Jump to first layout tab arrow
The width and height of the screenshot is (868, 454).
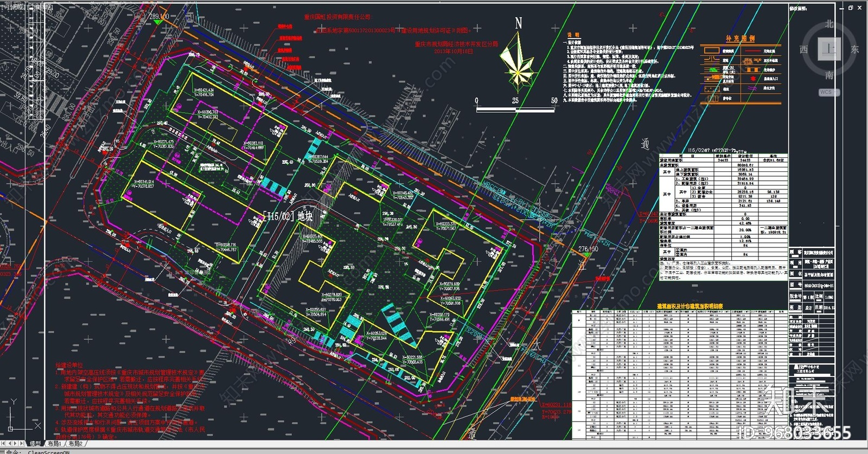pos(3,444)
